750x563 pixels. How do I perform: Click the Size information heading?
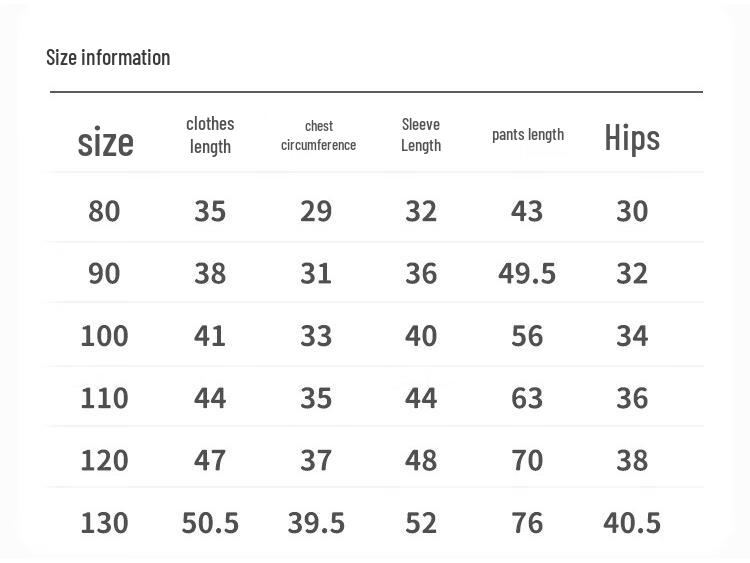(108, 57)
